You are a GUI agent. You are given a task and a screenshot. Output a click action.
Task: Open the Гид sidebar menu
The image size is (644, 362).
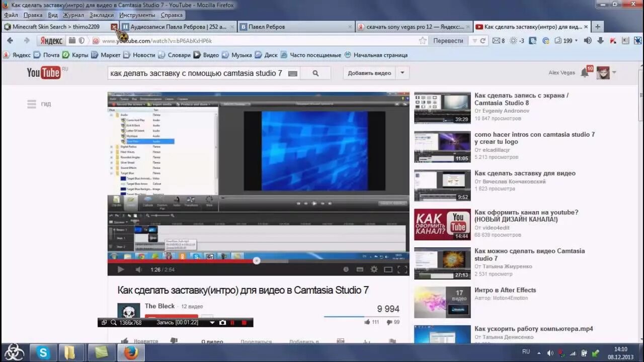(x=39, y=104)
